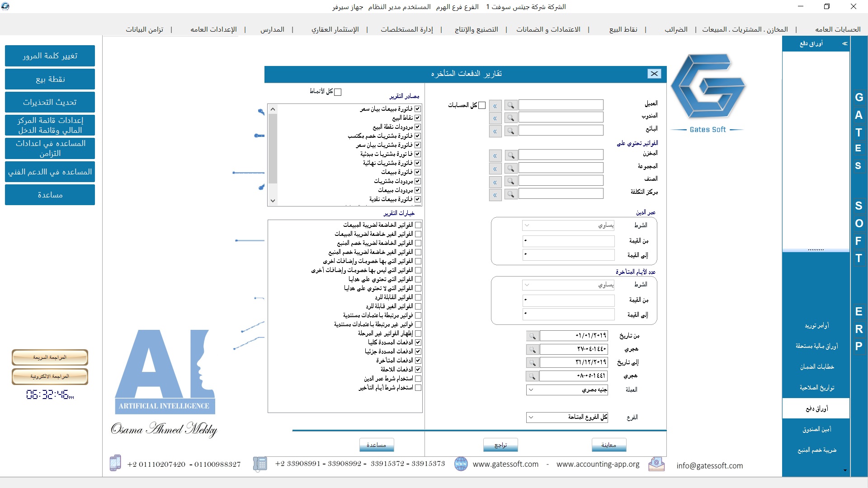Open نقاط البيع menu
This screenshot has height=488, width=868.
623,29
